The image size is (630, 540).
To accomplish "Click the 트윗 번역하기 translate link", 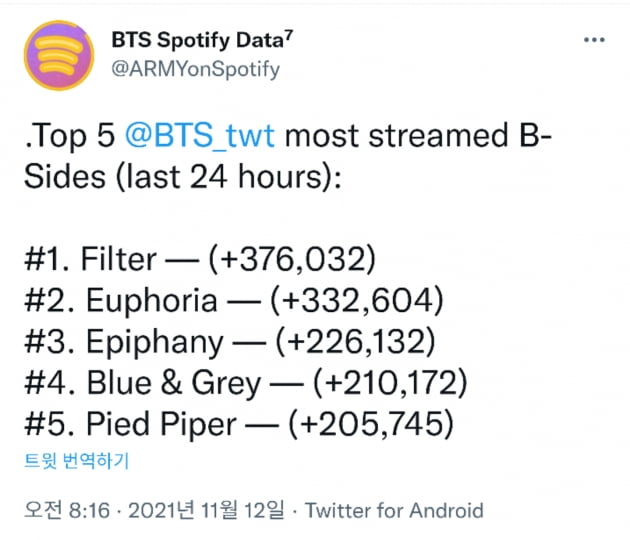I will tap(76, 460).
